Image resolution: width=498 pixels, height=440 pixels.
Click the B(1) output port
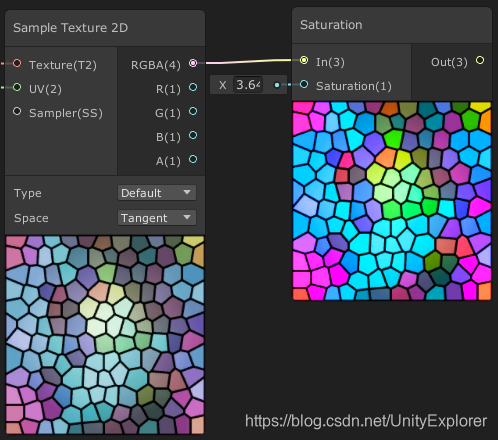(x=193, y=135)
